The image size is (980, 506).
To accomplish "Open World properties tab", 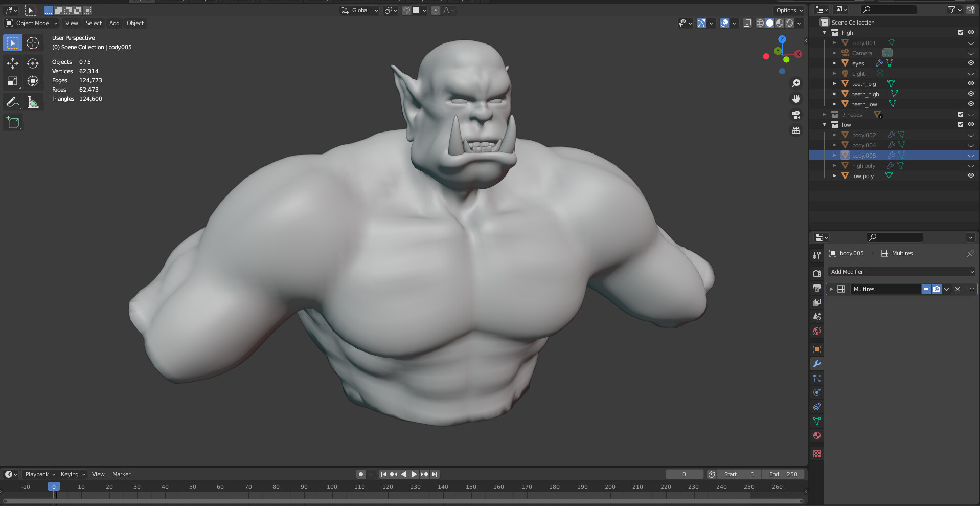I will point(817,331).
